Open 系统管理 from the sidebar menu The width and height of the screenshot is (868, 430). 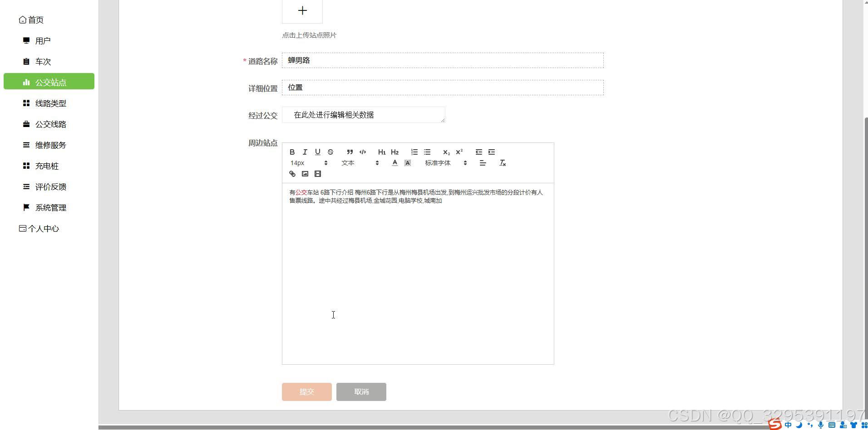coord(51,207)
